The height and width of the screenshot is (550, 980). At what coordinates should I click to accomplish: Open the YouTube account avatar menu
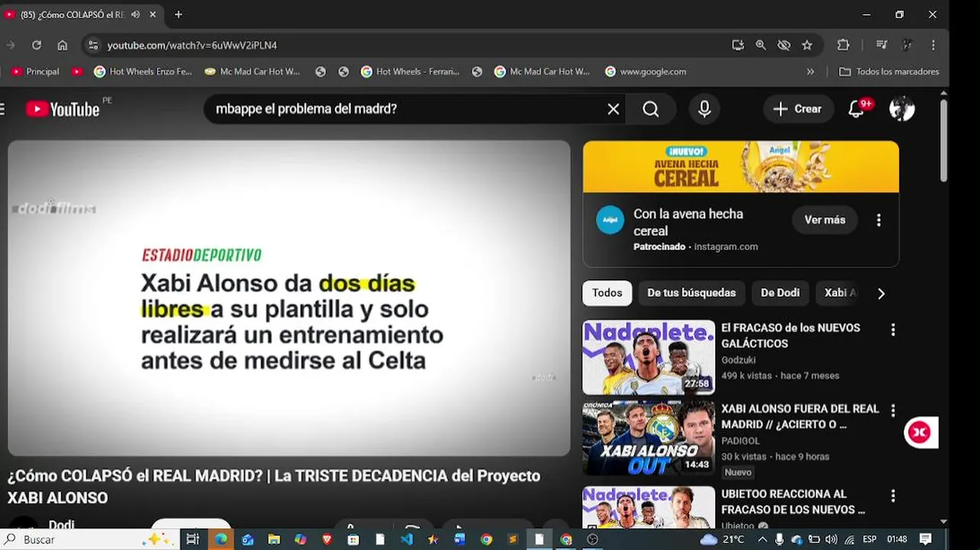901,109
